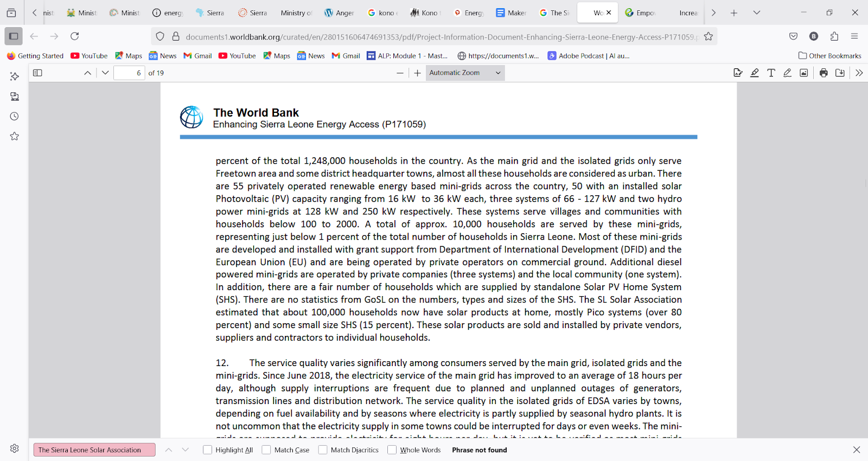Open the first YouTube bookmark
Screen dimensions: 868x461
(x=89, y=55)
